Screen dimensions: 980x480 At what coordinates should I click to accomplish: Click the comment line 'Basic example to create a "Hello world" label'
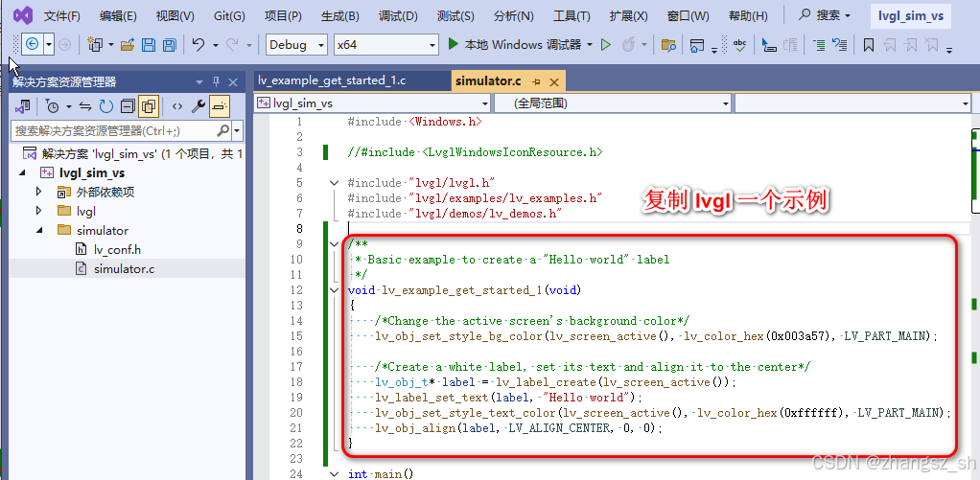click(x=519, y=259)
